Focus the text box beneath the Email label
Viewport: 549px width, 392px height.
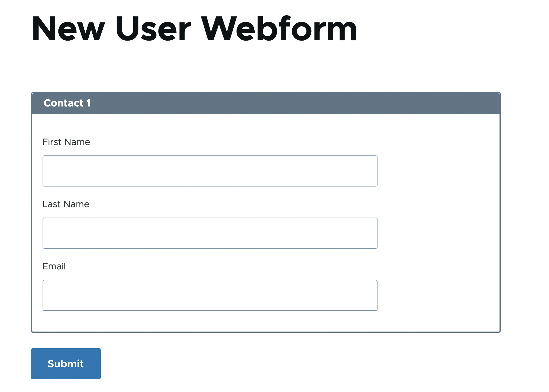pos(210,295)
